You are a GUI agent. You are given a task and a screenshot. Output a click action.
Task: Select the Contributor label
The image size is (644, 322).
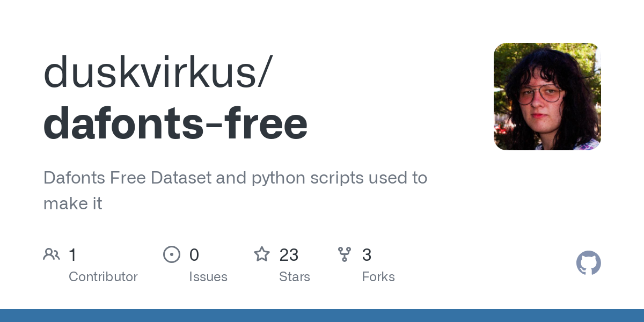[103, 277]
